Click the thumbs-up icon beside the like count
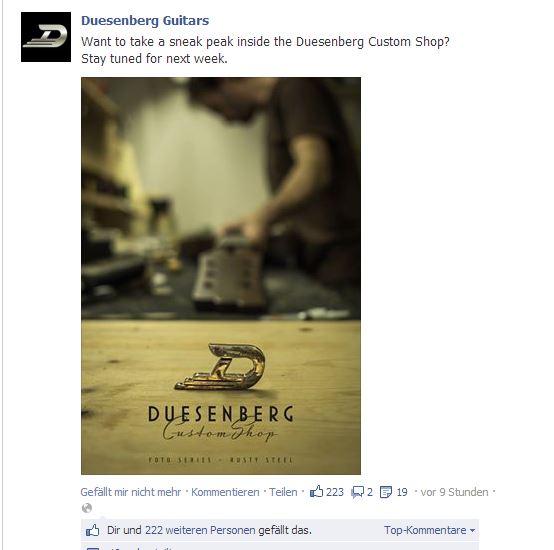The width and height of the screenshot is (554, 550). pyautogui.click(x=316, y=491)
